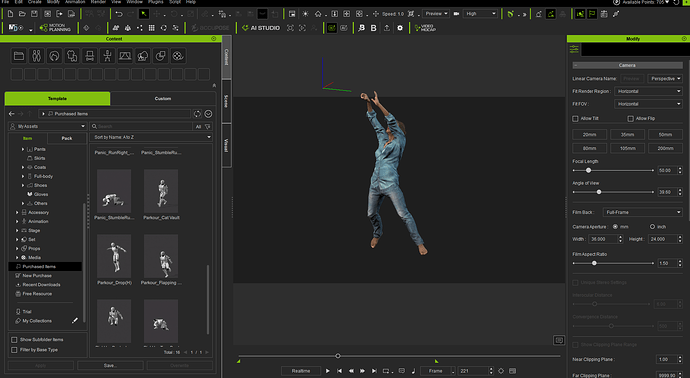Toggle the Realtime playback mode button

[301, 371]
